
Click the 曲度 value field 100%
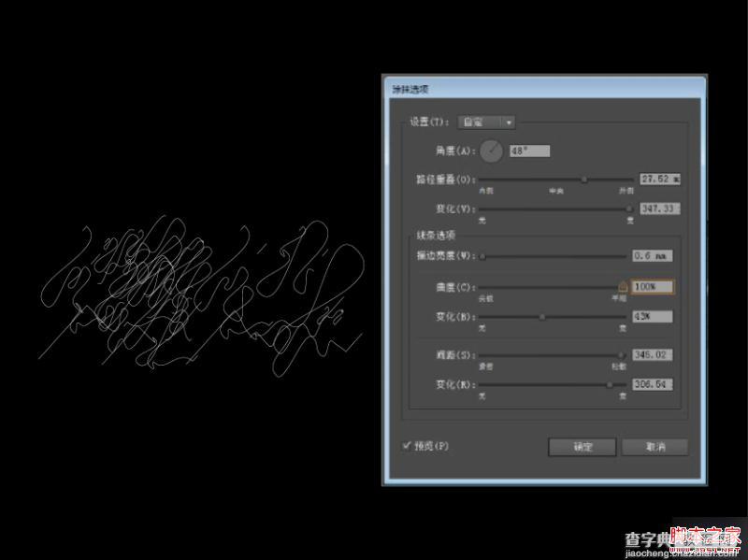(x=652, y=287)
